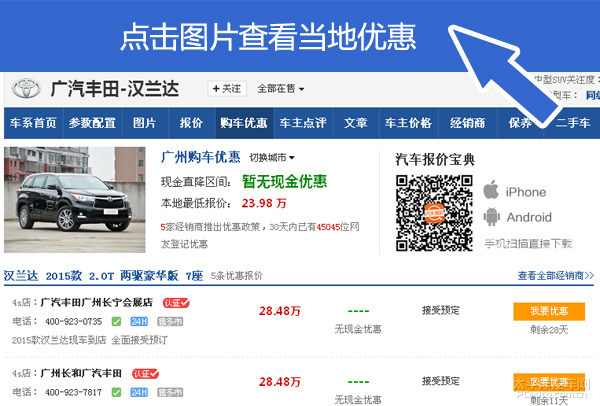The image size is (600, 406).
Task: Open the 车主点评 tab
Action: 303,123
